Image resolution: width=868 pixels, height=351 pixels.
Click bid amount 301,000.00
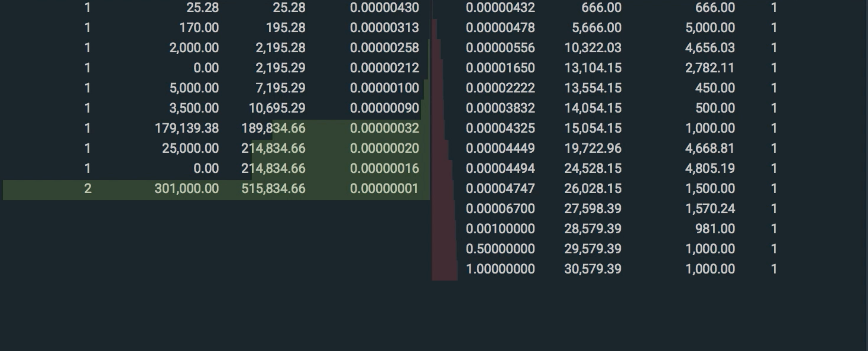click(187, 188)
